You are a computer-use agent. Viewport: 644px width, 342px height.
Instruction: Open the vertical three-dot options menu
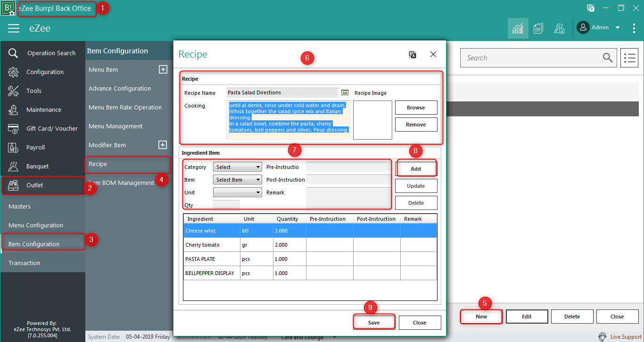pos(634,28)
